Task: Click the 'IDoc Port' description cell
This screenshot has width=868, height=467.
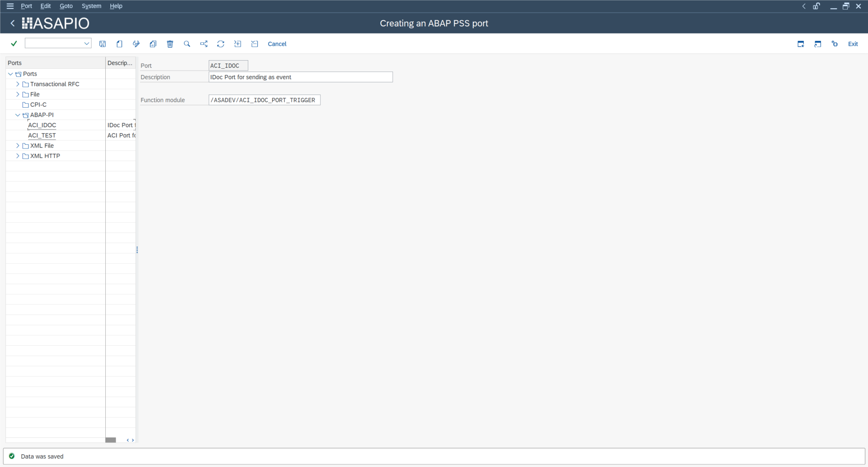Action: click(x=121, y=125)
